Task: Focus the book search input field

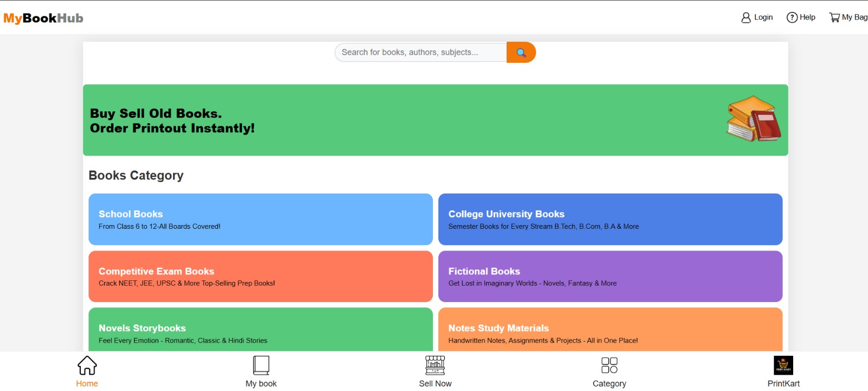Action: (x=421, y=53)
